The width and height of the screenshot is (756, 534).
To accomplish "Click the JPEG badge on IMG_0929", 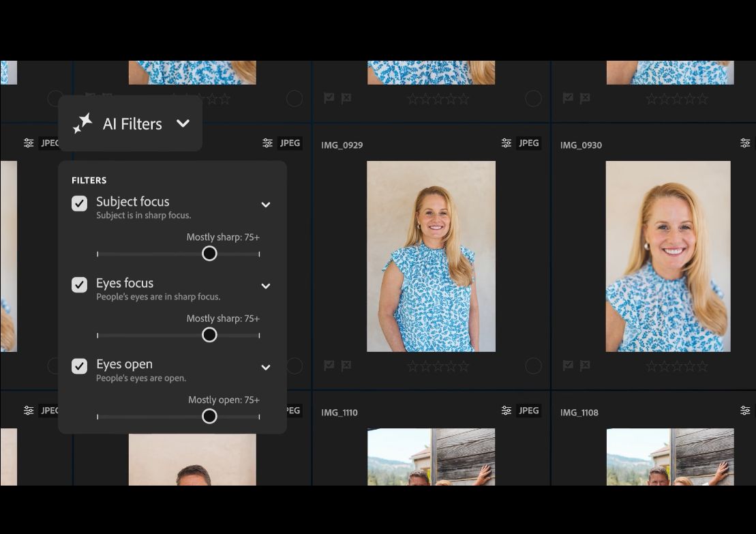I will (529, 143).
